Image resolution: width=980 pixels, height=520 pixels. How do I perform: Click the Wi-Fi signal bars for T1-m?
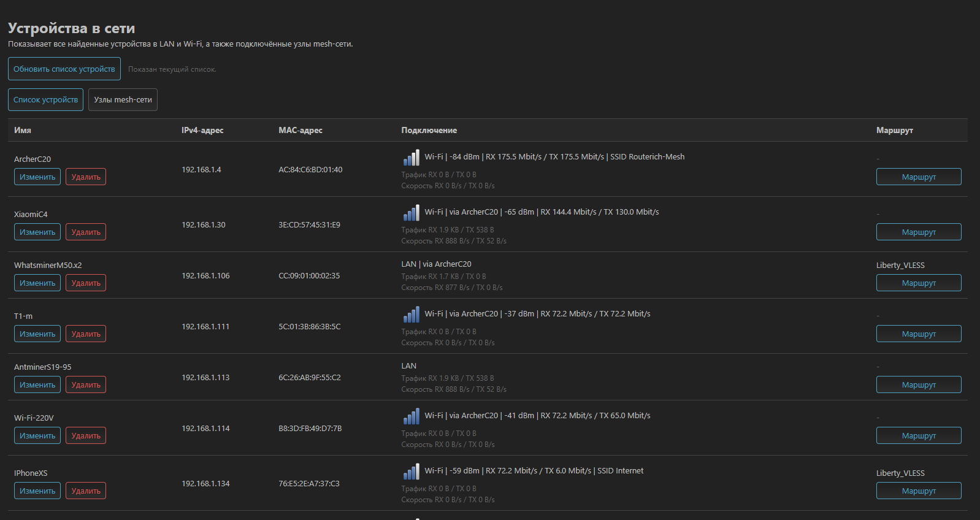point(411,315)
